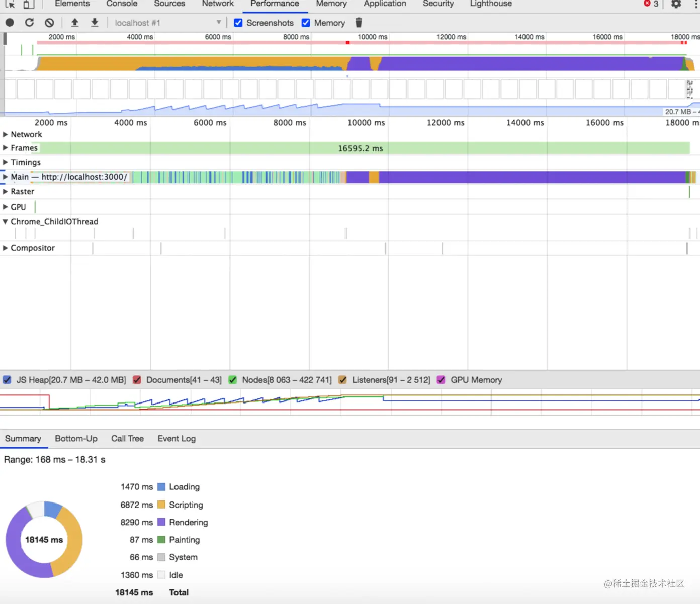700x604 pixels.
Task: Click the "1360 ms" Idle value
Action: (x=137, y=575)
